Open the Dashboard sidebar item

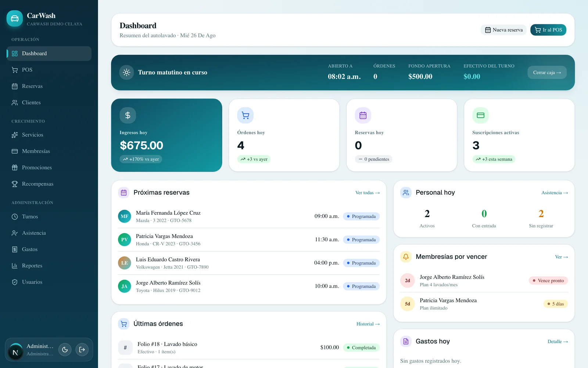point(49,53)
